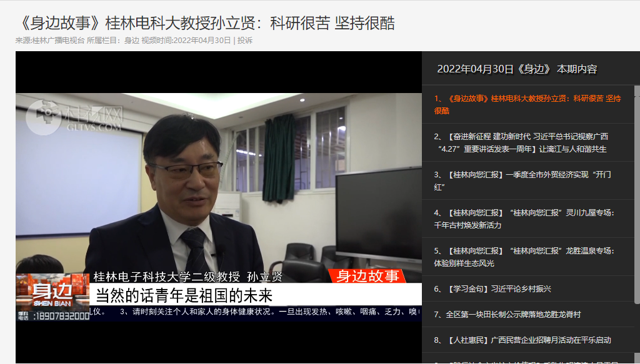Click the 投诉 complaint link
Viewport: 640px width, 364px height.
point(245,41)
